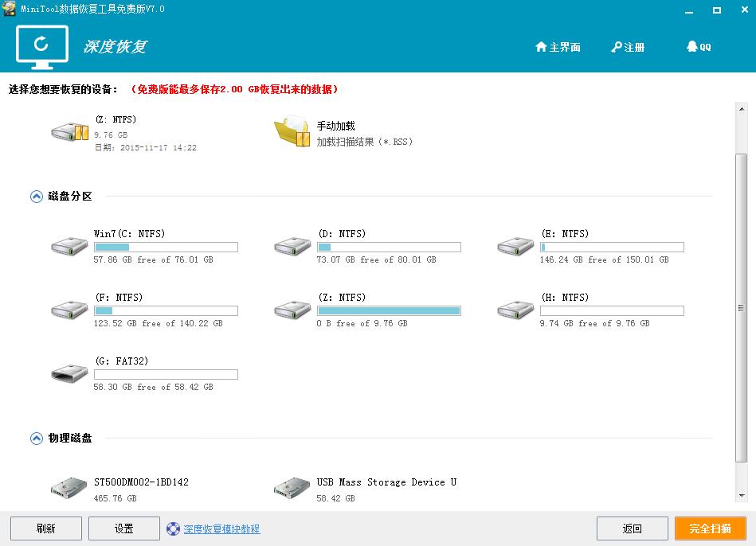Viewport: 756px width, 546px height.
Task: Click the F: drive usage bar
Action: pyautogui.click(x=166, y=311)
